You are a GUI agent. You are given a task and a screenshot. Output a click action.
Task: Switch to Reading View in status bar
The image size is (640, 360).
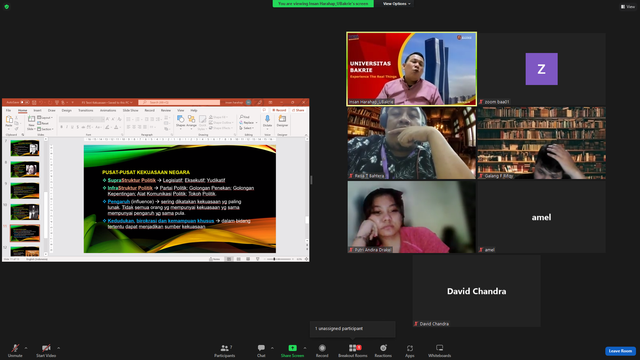click(248, 259)
